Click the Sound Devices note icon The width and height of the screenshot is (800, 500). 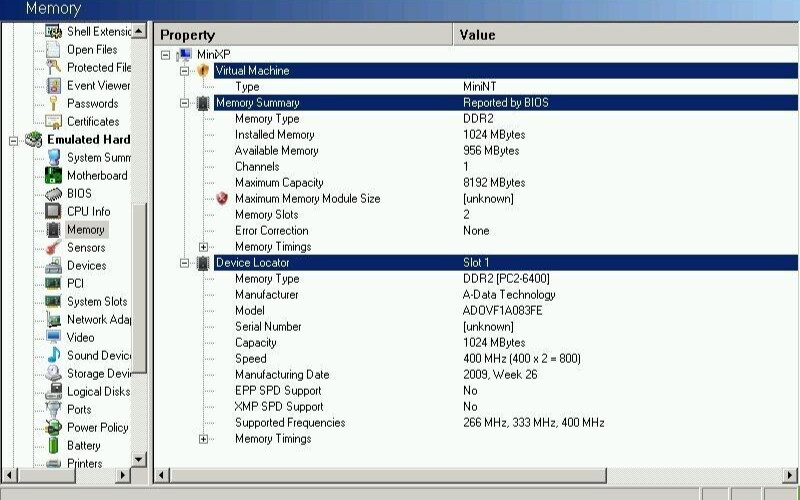[x=54, y=356]
